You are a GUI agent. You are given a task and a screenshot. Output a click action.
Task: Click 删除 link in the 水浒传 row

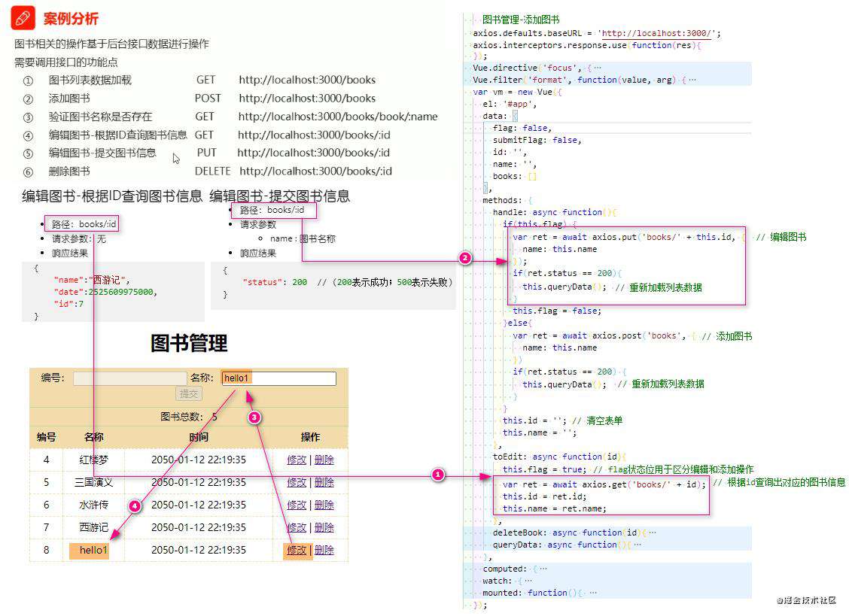click(x=324, y=505)
